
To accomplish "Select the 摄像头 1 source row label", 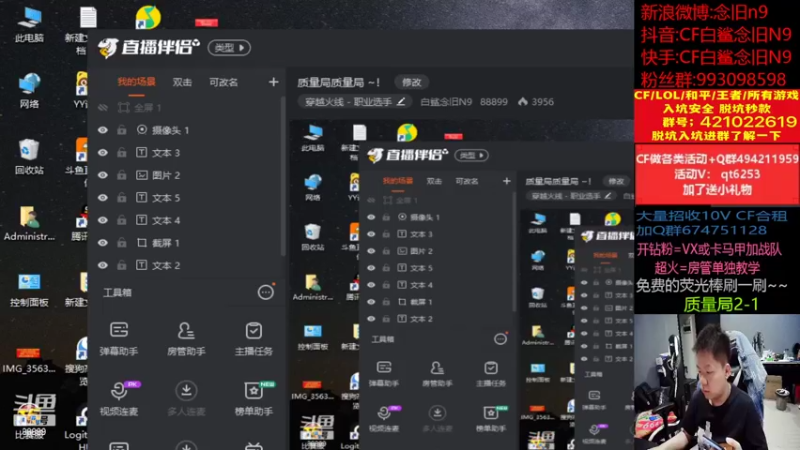I will (x=170, y=130).
